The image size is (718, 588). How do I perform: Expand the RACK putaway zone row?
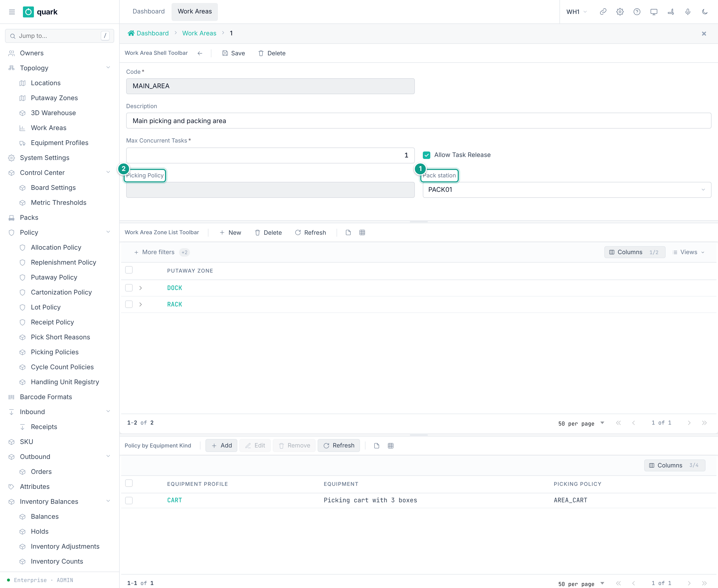pyautogui.click(x=141, y=304)
